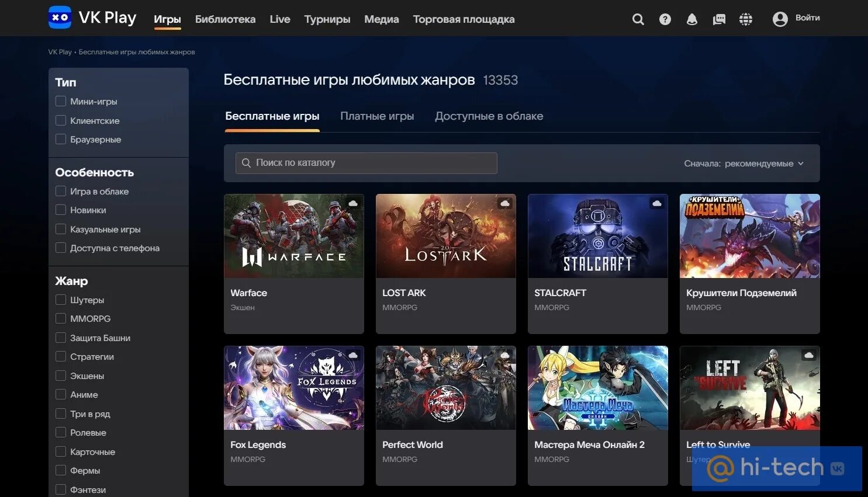The height and width of the screenshot is (497, 868).
Task: Open the Сначала: рекомендуемые sort dropdown
Action: click(744, 164)
